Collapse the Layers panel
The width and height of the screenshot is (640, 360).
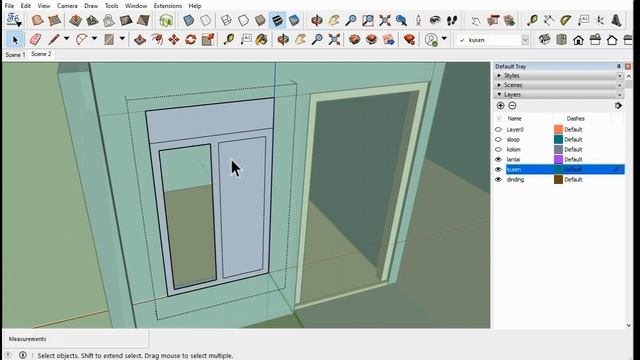(499, 94)
